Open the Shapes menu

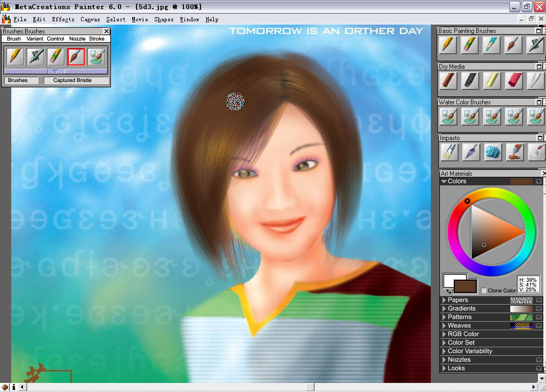[x=164, y=20]
